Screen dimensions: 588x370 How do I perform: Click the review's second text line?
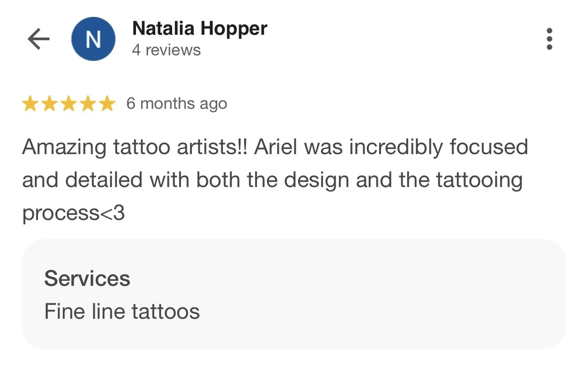[x=272, y=181]
